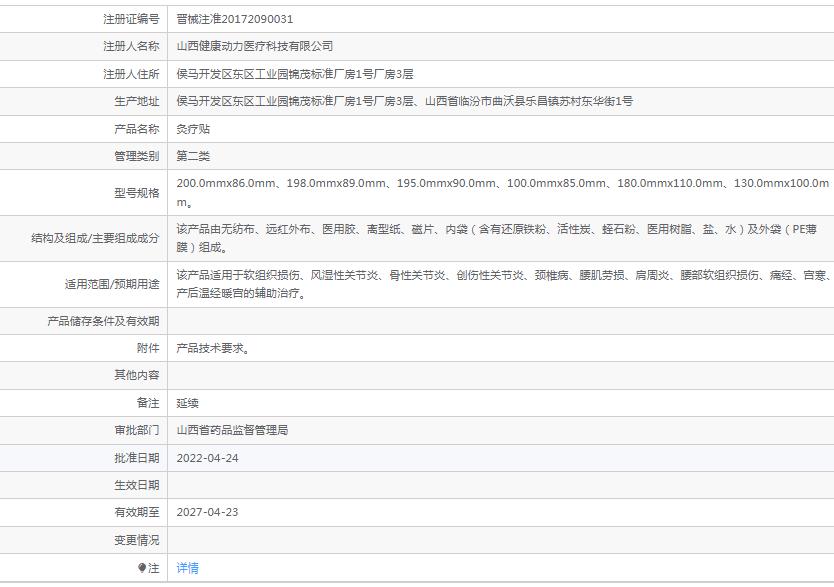
Task: Select registration number 晋械注准20172090031
Action: (x=235, y=19)
